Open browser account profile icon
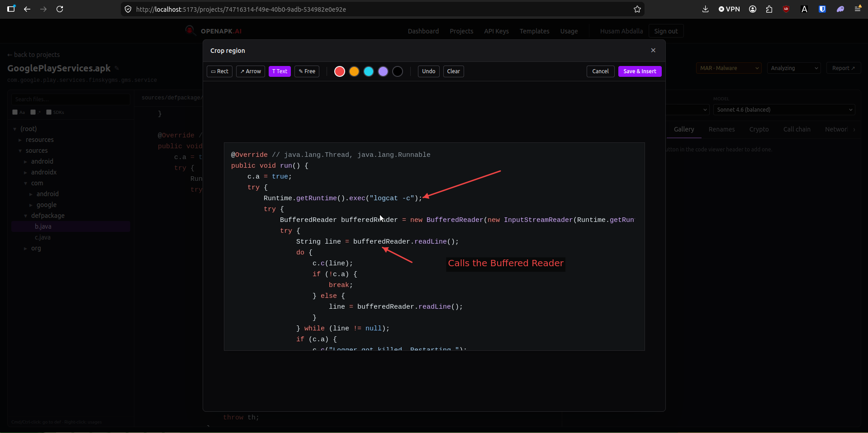The width and height of the screenshot is (868, 433). [753, 9]
